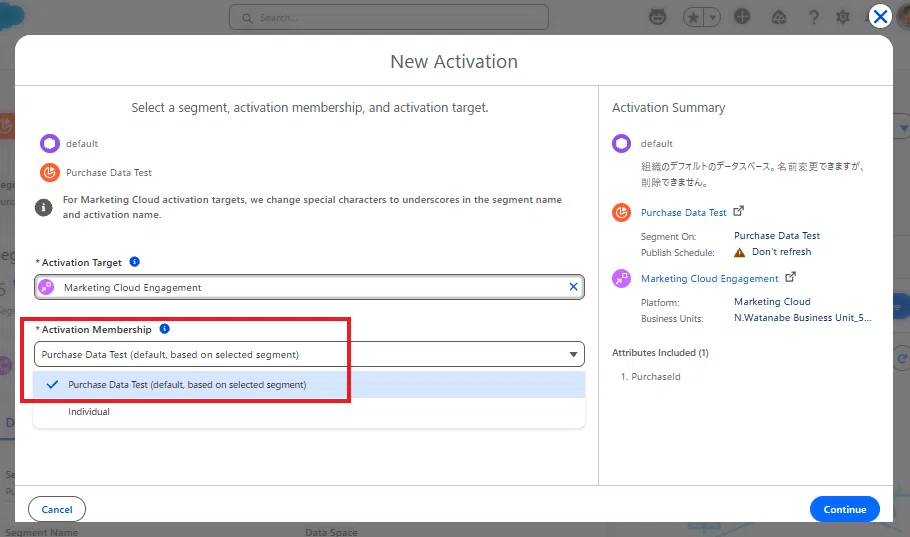Click the Cancel button

pos(57,509)
